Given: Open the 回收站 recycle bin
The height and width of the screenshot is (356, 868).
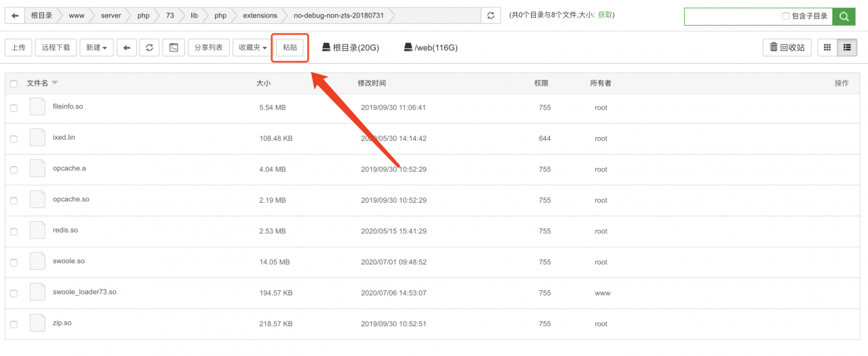Looking at the screenshot, I should coord(787,47).
